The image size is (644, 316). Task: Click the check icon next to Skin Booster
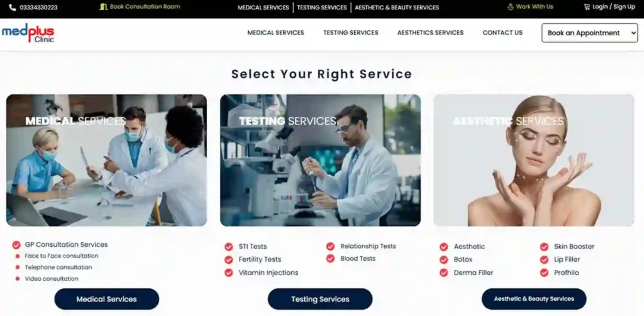tap(544, 247)
